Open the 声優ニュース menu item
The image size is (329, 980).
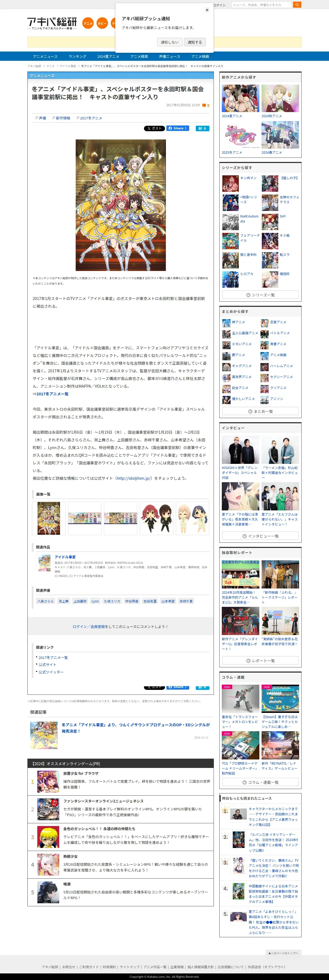[x=169, y=56]
